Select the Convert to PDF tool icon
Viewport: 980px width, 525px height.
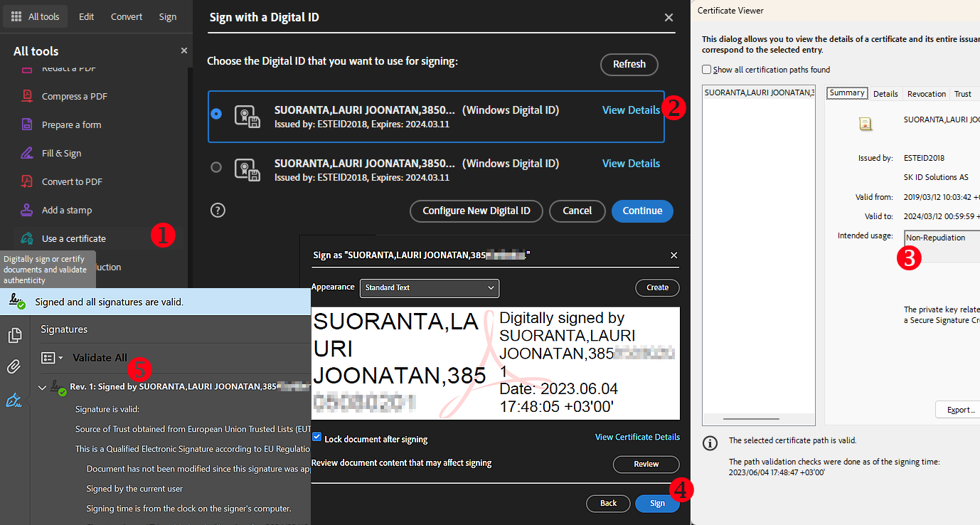pyautogui.click(x=27, y=181)
